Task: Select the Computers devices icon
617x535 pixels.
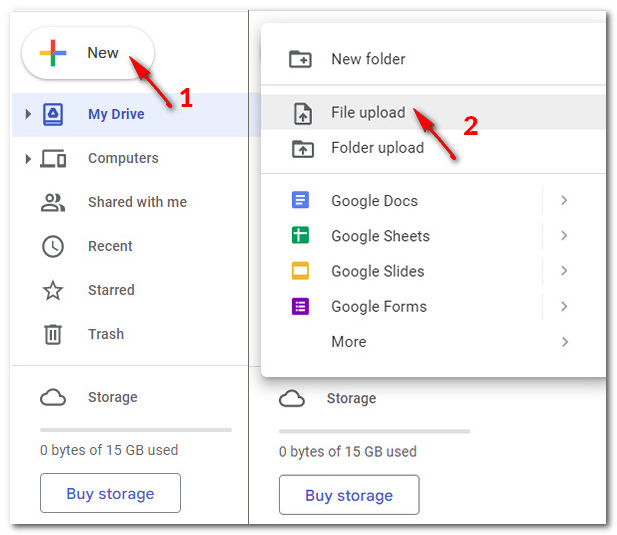Action: [53, 159]
